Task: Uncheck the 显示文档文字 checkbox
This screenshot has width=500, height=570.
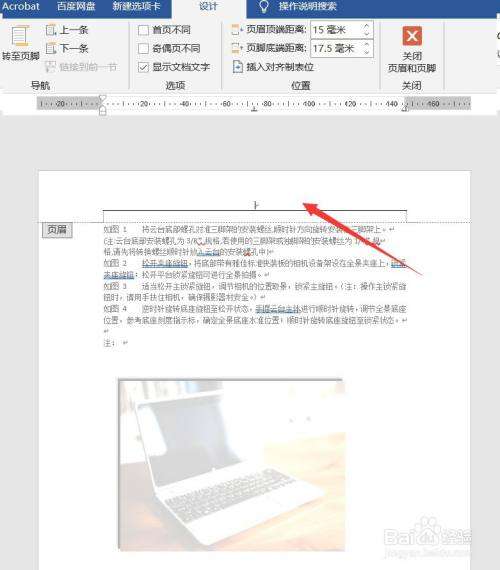Action: 143,67
